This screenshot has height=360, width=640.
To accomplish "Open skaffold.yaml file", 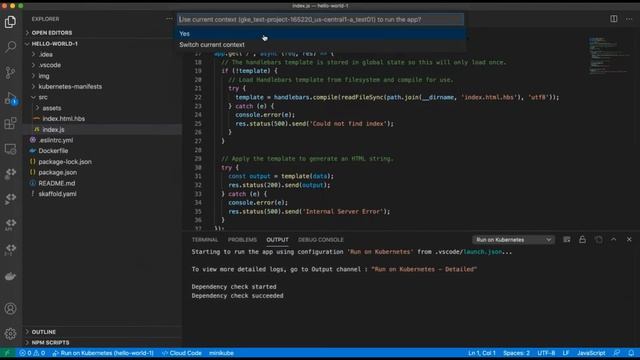I will [102, 194].
